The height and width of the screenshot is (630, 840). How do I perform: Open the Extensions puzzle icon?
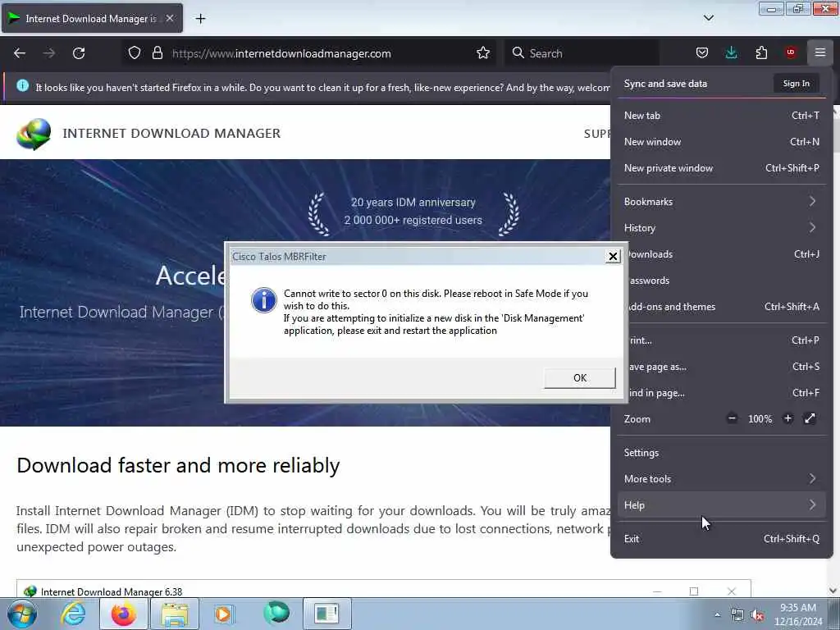[x=761, y=52]
